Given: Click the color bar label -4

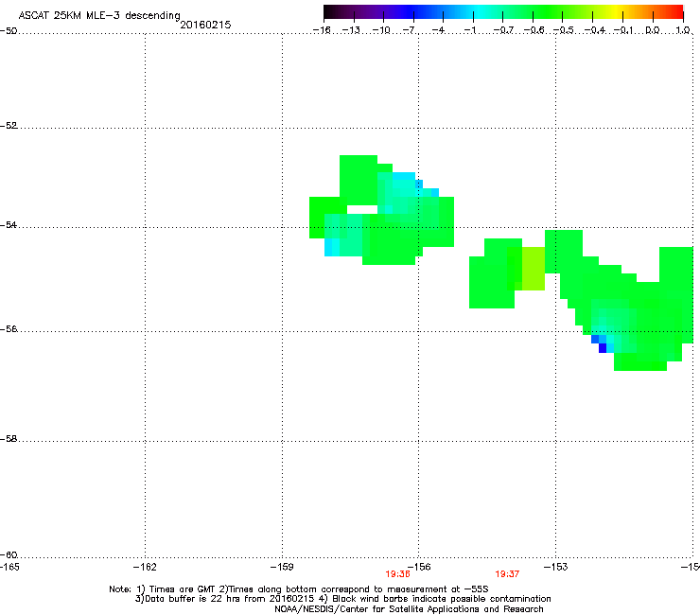Looking at the screenshot, I should (x=439, y=30).
